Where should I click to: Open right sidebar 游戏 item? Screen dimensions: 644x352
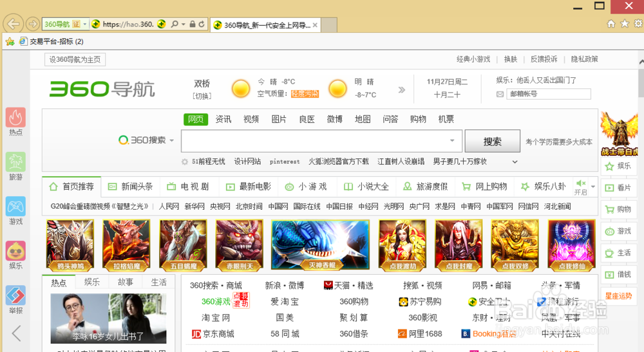[618, 232]
